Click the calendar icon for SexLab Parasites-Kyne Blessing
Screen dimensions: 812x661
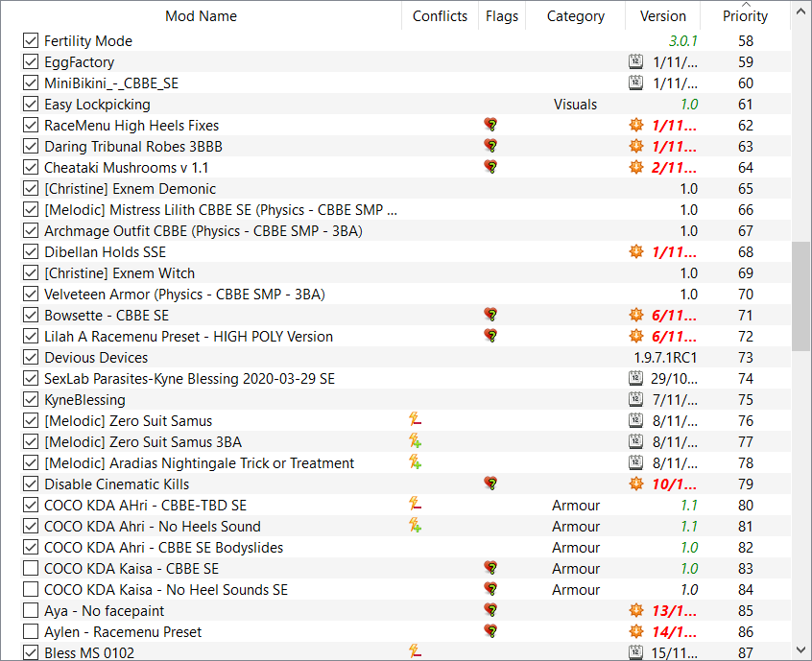coord(636,378)
